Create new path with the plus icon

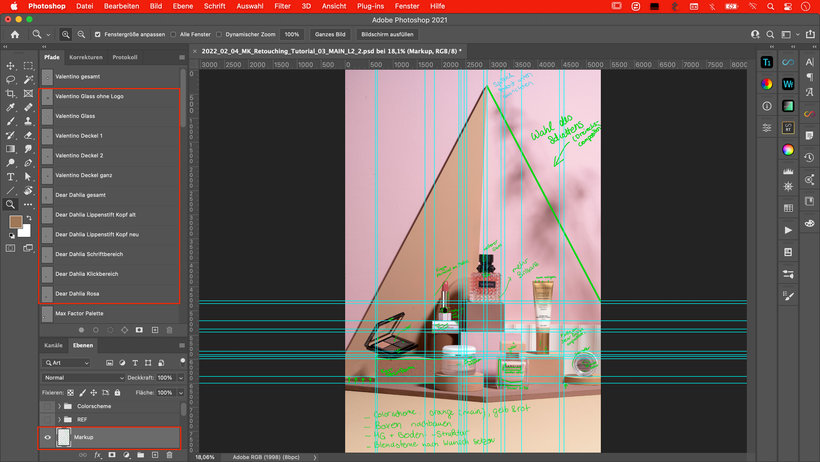click(x=155, y=330)
